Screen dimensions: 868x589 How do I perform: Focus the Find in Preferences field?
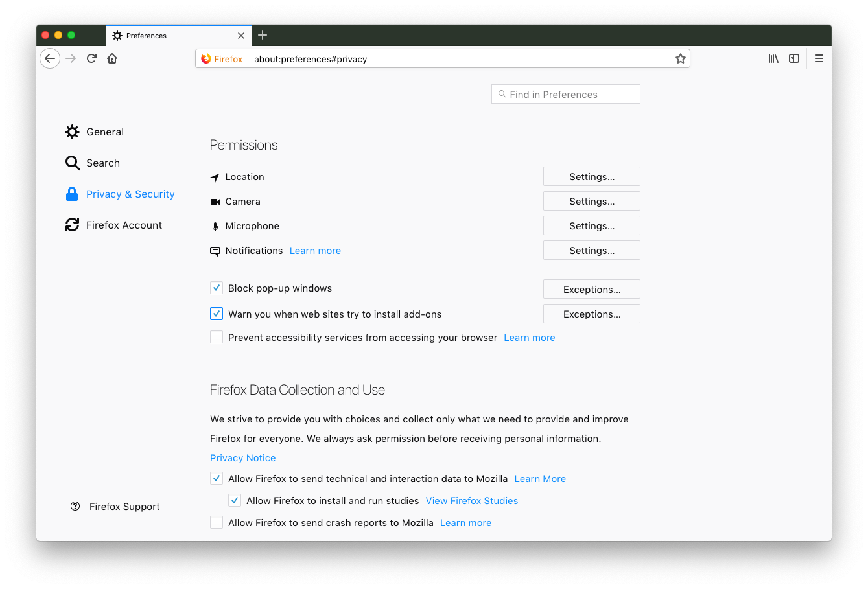[x=566, y=94]
